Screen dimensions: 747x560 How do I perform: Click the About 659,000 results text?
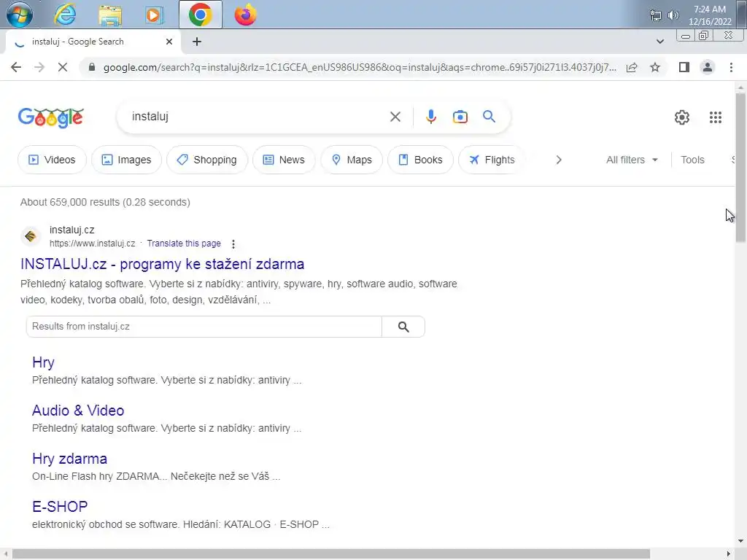click(105, 202)
